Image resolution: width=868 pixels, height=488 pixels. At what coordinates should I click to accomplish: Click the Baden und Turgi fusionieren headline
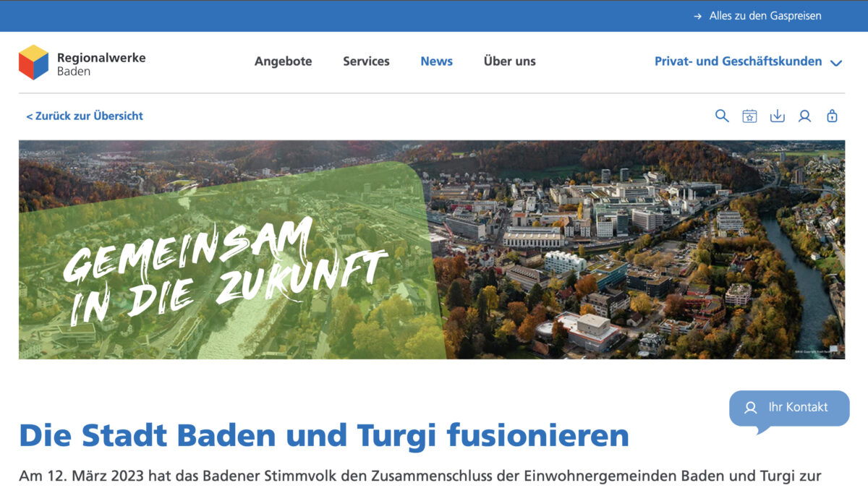pyautogui.click(x=323, y=435)
